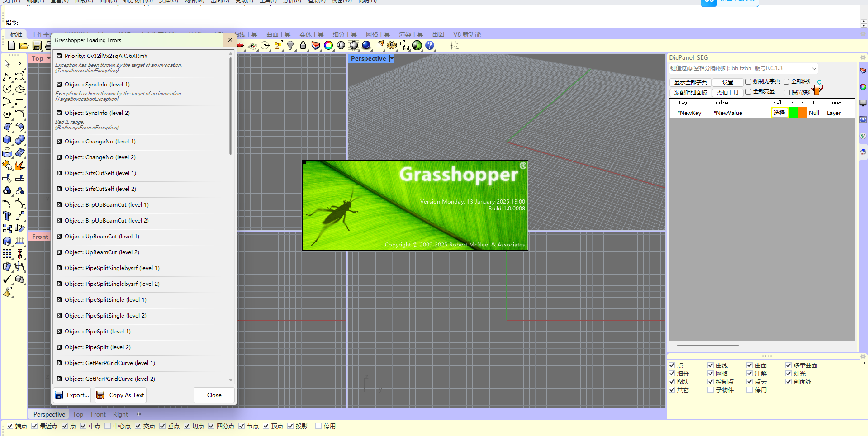Select the puzzle piece Join tool
Image resolution: width=868 pixels, height=436 pixels.
(x=7, y=165)
